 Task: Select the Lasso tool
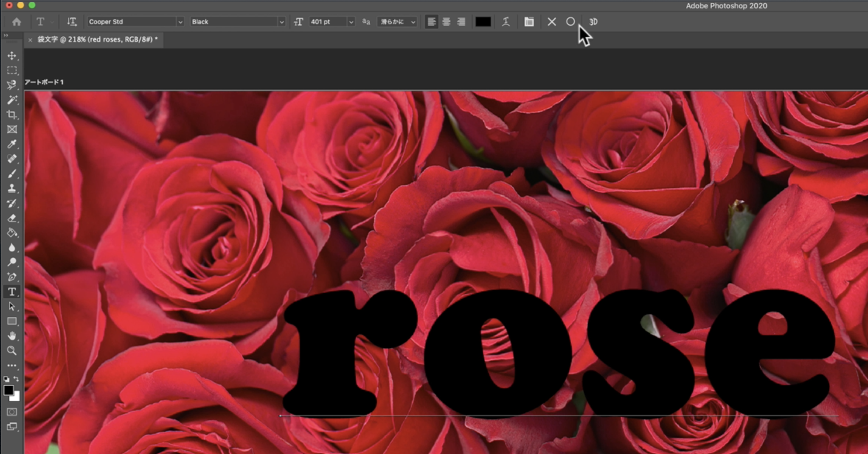(12, 85)
